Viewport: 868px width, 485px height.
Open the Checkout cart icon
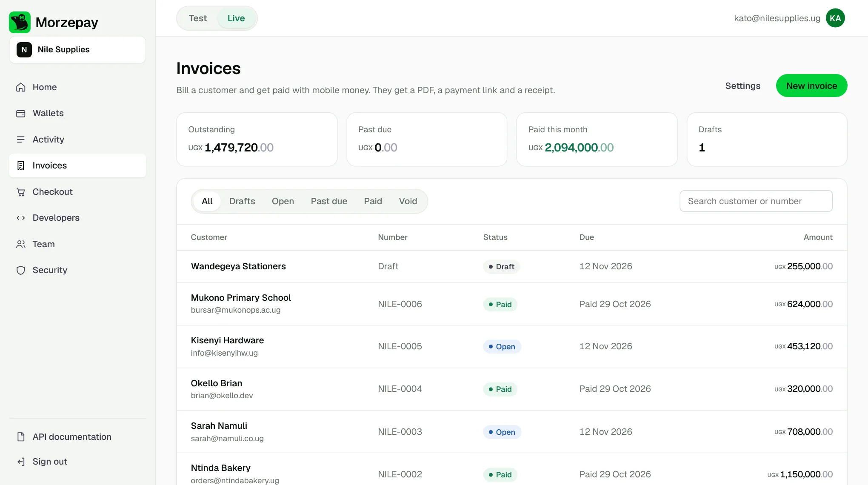click(x=21, y=192)
